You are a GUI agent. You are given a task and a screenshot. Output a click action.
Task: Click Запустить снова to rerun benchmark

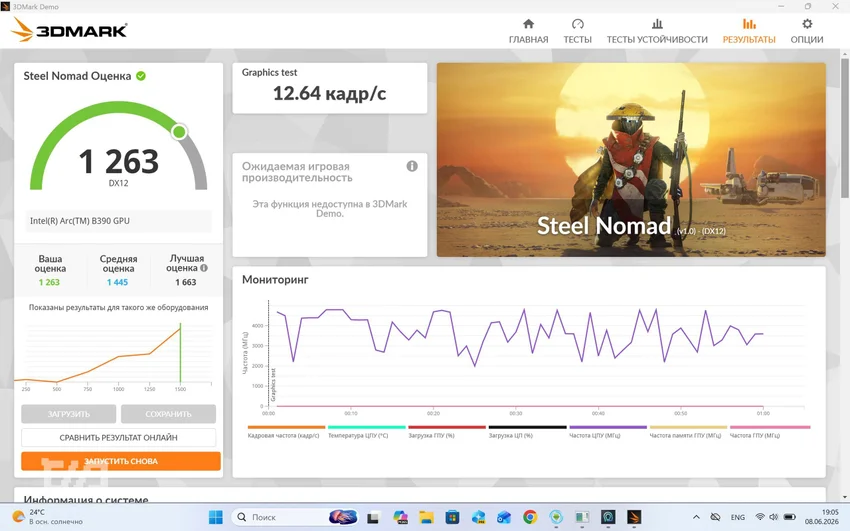(121, 461)
